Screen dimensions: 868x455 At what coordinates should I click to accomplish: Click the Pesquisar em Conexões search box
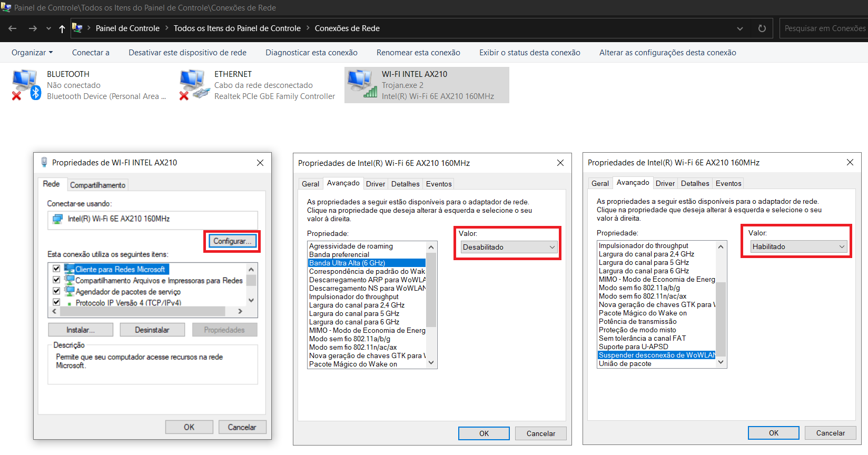tap(824, 28)
